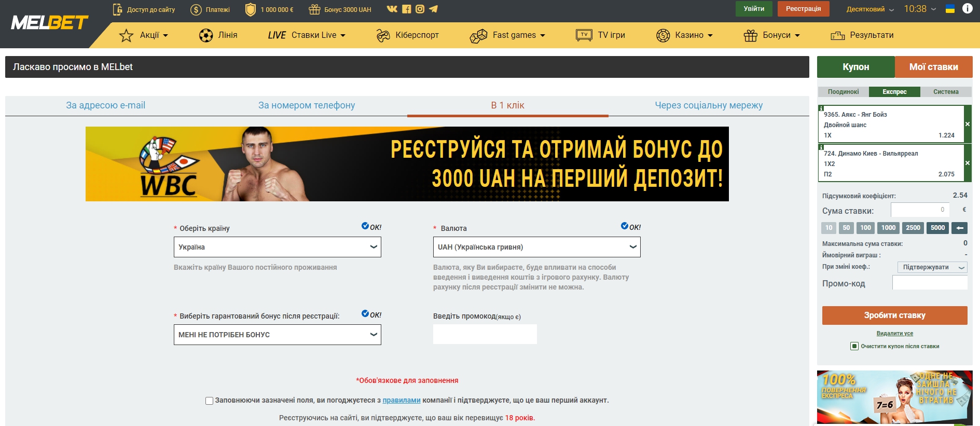The width and height of the screenshot is (980, 426).
Task: Open site access lock icon
Action: (x=117, y=9)
